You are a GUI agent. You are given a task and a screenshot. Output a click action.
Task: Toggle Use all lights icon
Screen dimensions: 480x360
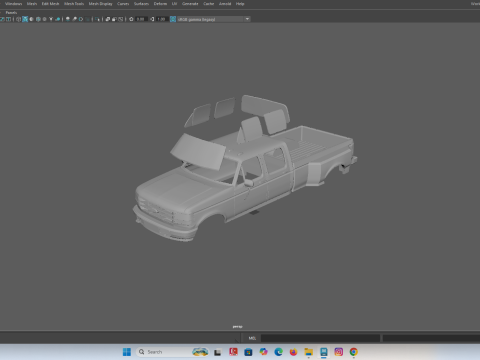(51, 19)
